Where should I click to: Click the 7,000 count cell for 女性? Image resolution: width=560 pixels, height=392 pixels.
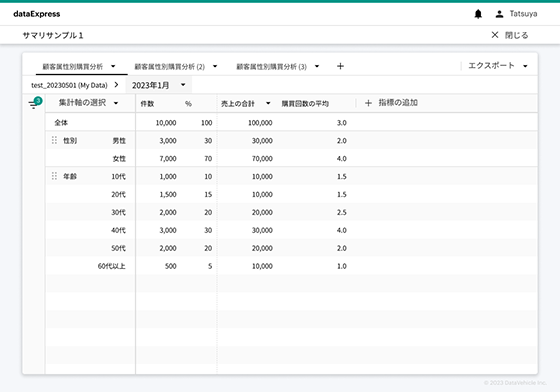(168, 159)
